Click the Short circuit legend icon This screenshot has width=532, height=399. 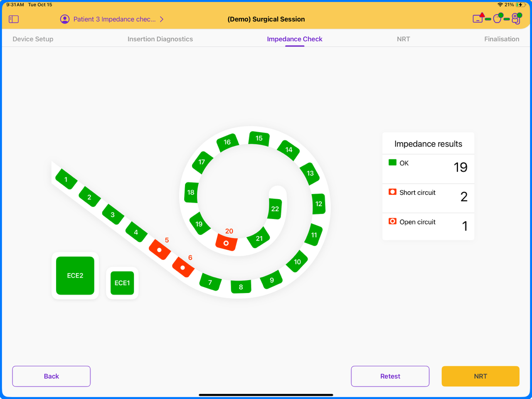pyautogui.click(x=392, y=192)
